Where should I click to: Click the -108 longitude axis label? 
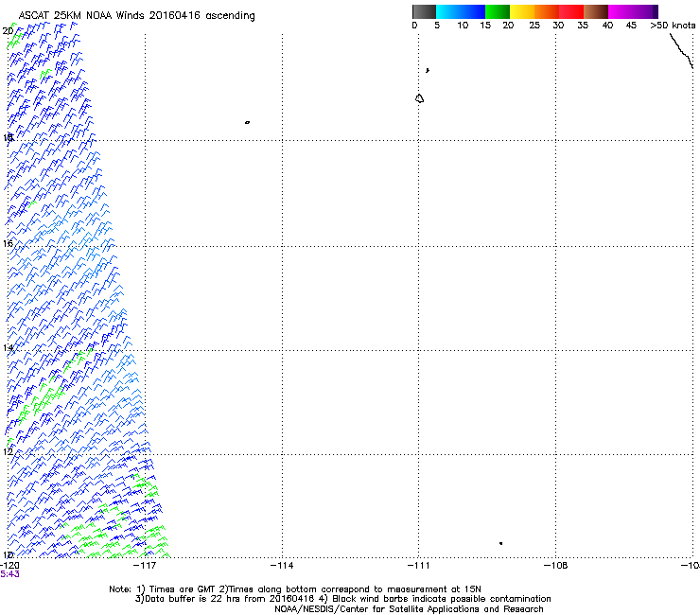(556, 566)
